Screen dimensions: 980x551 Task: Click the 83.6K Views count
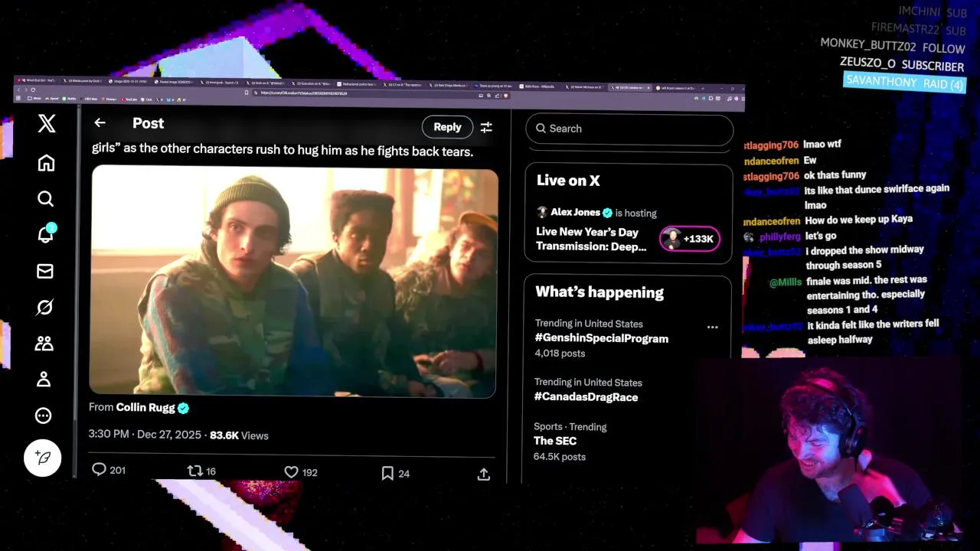point(239,435)
